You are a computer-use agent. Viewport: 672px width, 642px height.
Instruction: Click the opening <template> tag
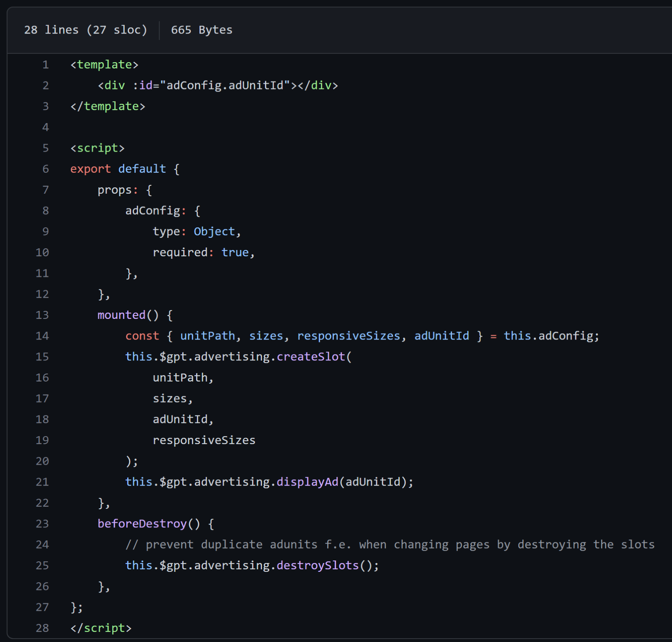104,65
